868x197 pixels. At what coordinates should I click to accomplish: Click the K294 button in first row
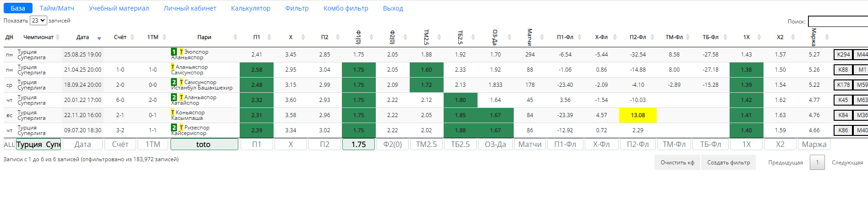pyautogui.click(x=843, y=55)
